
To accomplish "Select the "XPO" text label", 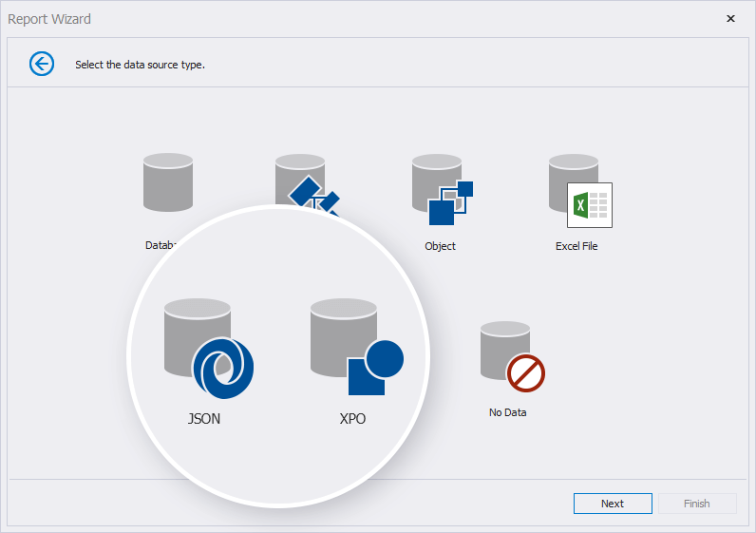I will [352, 418].
